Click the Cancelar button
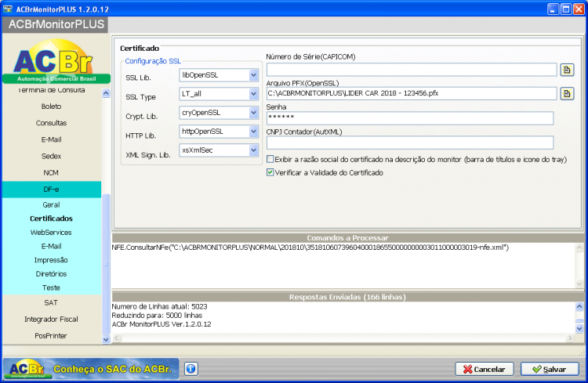The image size is (588, 383). (485, 369)
